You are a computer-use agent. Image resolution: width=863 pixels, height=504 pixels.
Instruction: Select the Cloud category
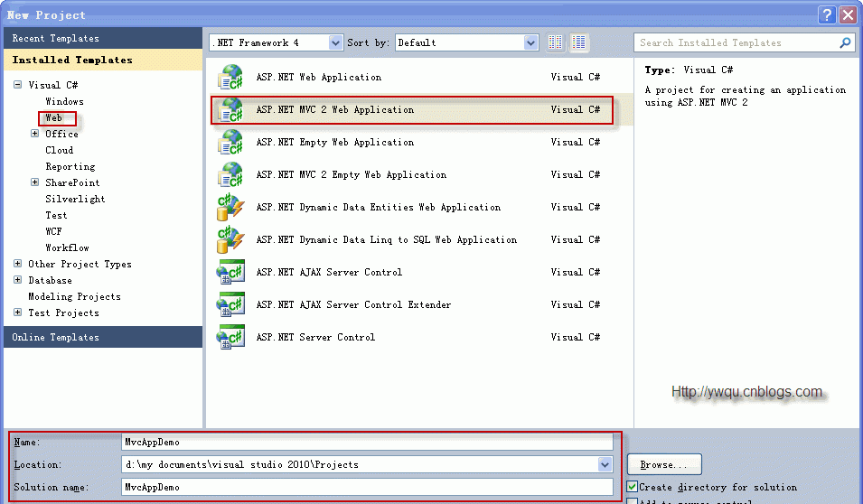tap(59, 150)
